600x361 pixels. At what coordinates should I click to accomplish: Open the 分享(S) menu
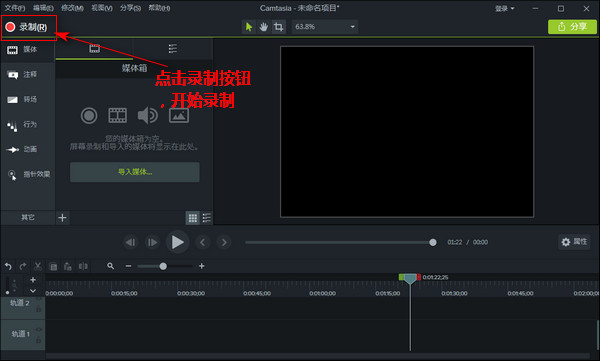(x=130, y=8)
